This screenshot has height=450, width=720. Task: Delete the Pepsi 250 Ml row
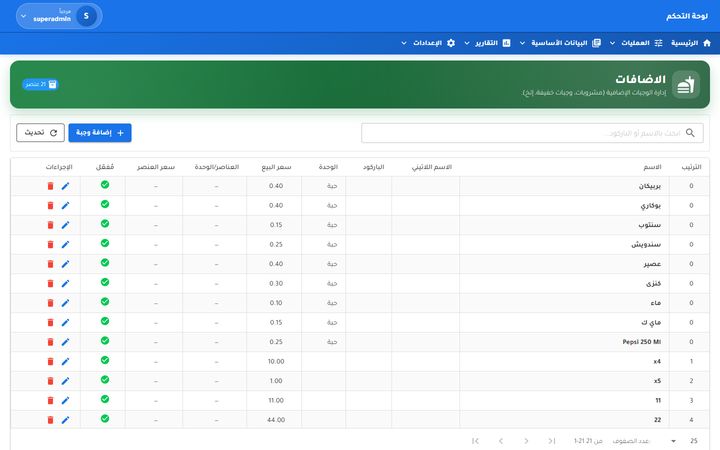coord(51,342)
